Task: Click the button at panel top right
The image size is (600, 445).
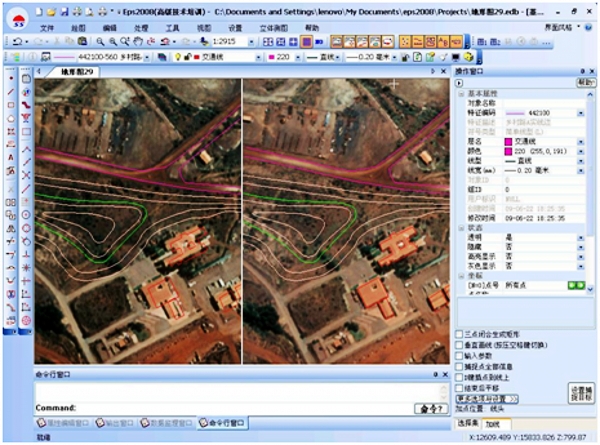Action: pos(586,83)
